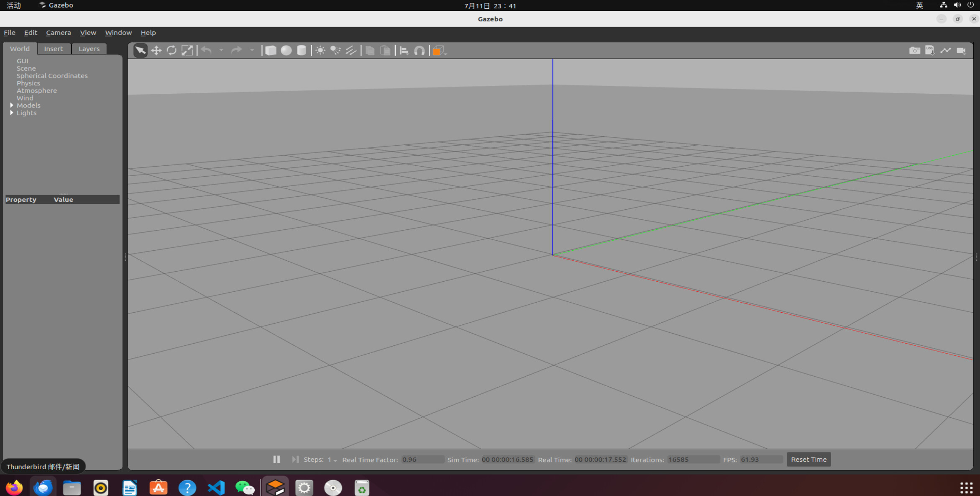This screenshot has height=496, width=980.
Task: Click the paste icon in toolbar
Action: tap(385, 51)
